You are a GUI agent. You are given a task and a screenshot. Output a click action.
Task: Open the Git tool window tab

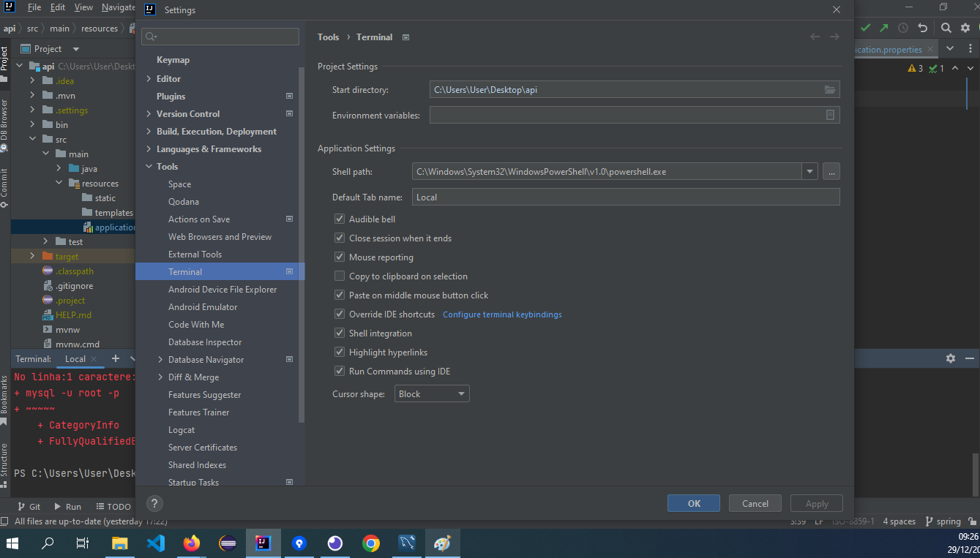point(29,506)
